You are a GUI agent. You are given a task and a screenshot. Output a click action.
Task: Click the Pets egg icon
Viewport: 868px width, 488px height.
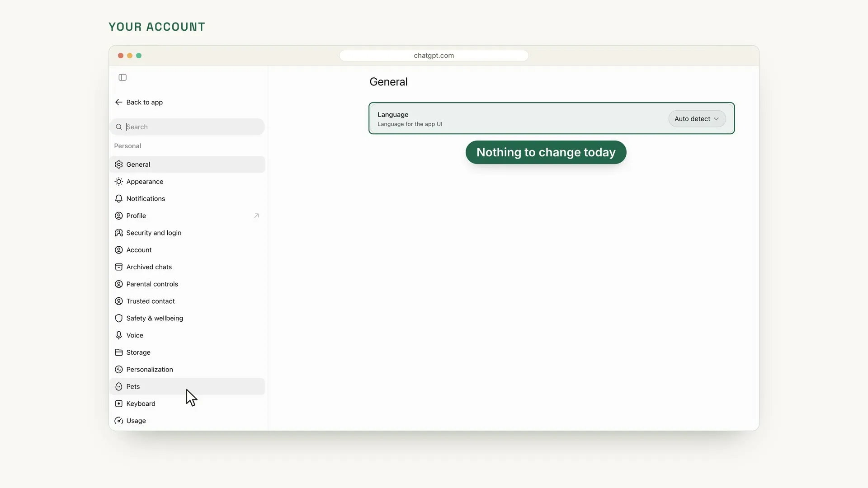point(118,387)
